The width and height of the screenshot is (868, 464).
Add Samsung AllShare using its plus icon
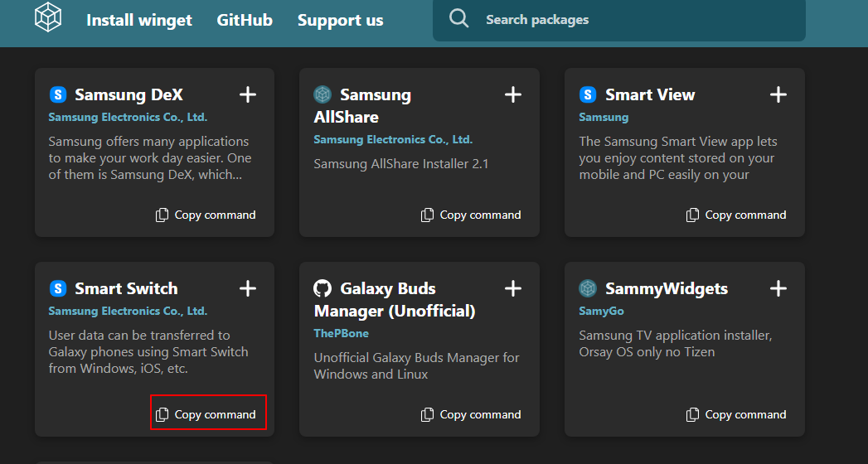(x=512, y=94)
